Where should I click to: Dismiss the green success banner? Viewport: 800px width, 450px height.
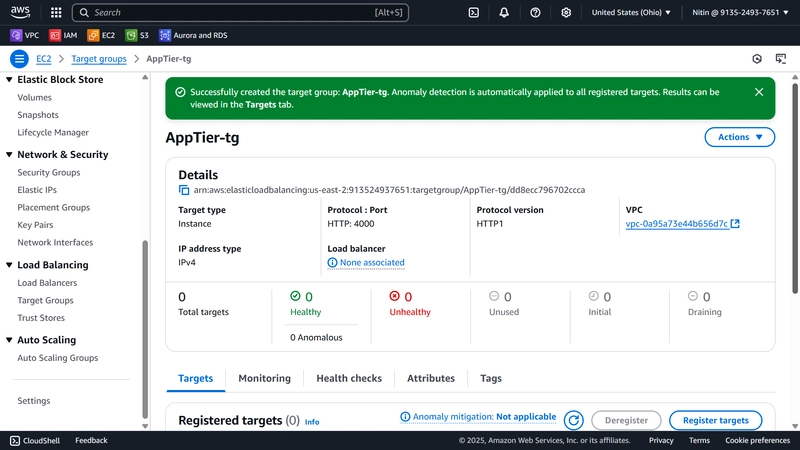[759, 92]
